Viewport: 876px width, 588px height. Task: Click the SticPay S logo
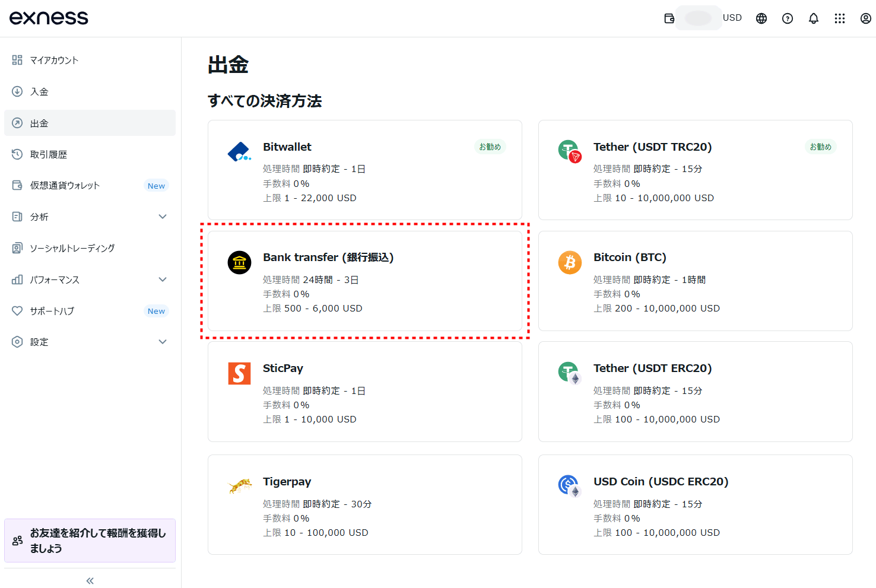pyautogui.click(x=240, y=373)
